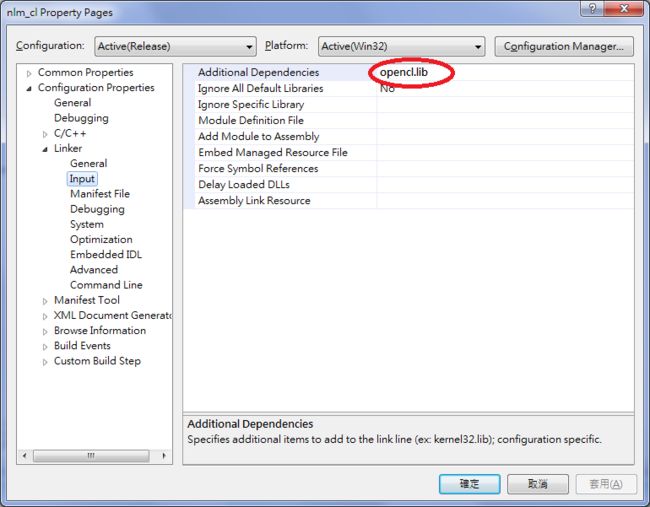Click the Module Definition File property

click(x=251, y=121)
